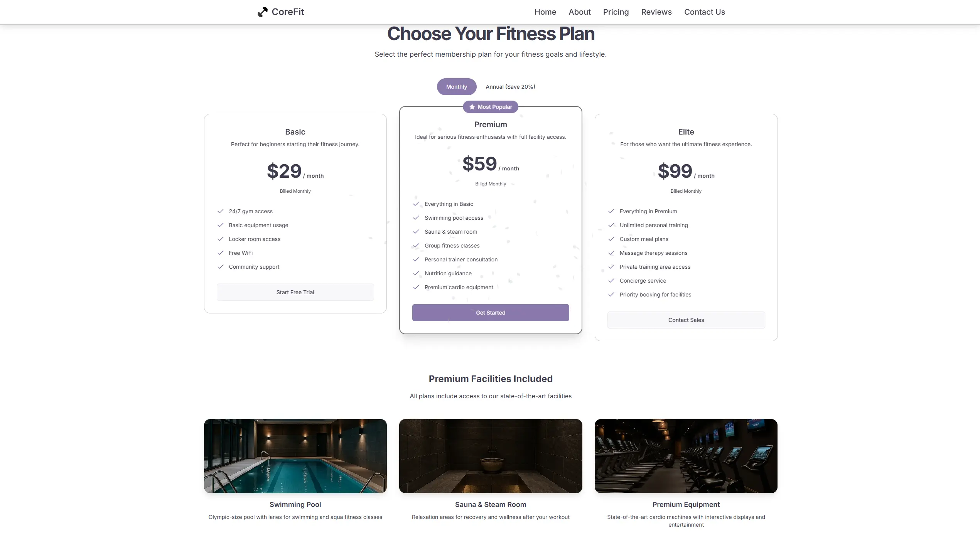Click the checkmark next to Free WiFi

221,253
